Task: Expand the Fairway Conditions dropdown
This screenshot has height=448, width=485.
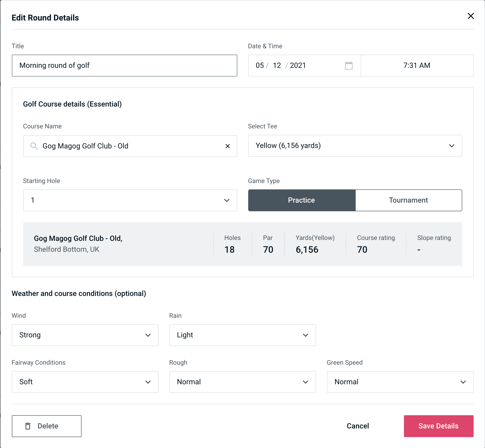Action: 148,381
